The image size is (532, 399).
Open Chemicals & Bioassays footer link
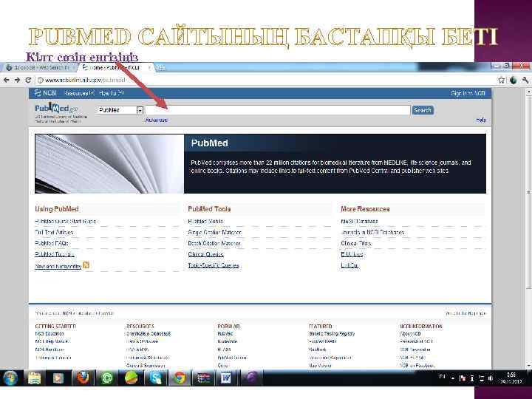tap(149, 333)
